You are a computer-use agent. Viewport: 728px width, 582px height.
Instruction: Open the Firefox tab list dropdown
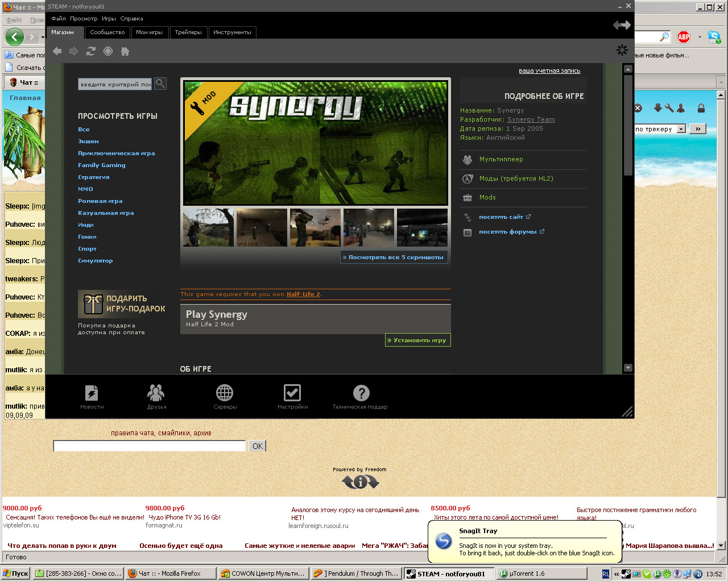[721, 82]
